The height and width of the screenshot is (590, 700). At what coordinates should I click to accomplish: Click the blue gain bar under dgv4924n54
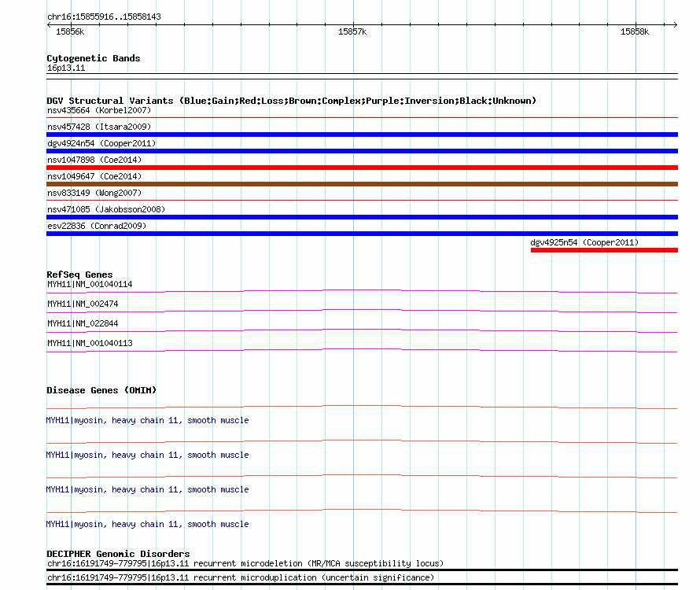coord(362,151)
